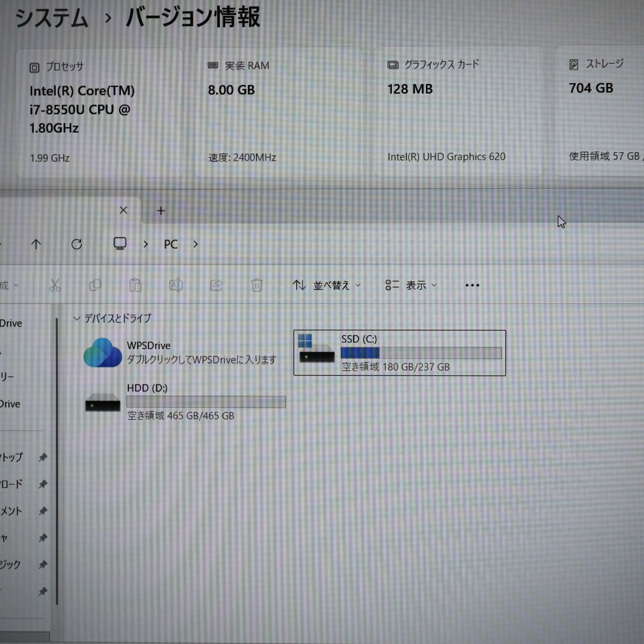
Task: Click the Up arrow navigation button
Action: coord(36,244)
